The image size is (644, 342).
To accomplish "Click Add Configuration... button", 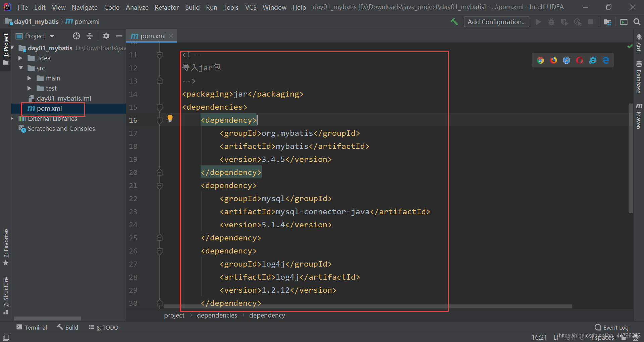I will click(x=496, y=22).
